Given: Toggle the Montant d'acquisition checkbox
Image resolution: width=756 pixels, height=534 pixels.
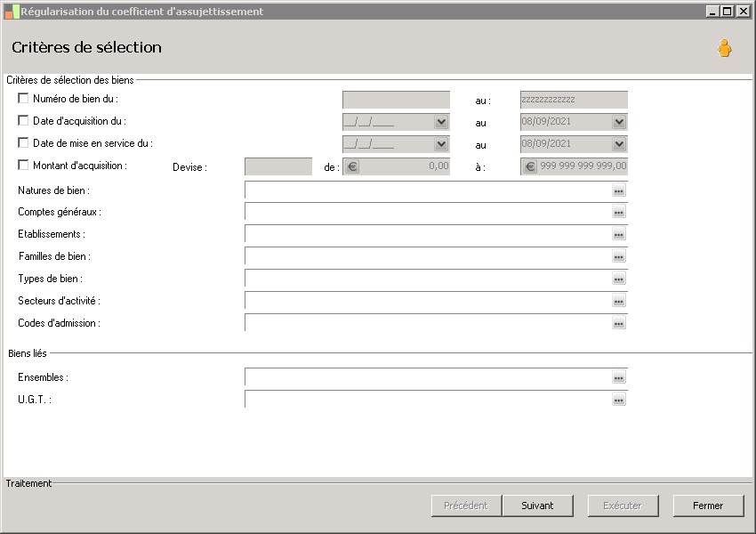Looking at the screenshot, I should click(23, 165).
